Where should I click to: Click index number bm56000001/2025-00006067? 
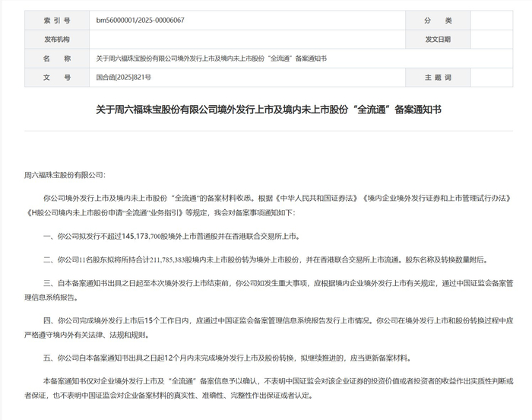point(140,21)
